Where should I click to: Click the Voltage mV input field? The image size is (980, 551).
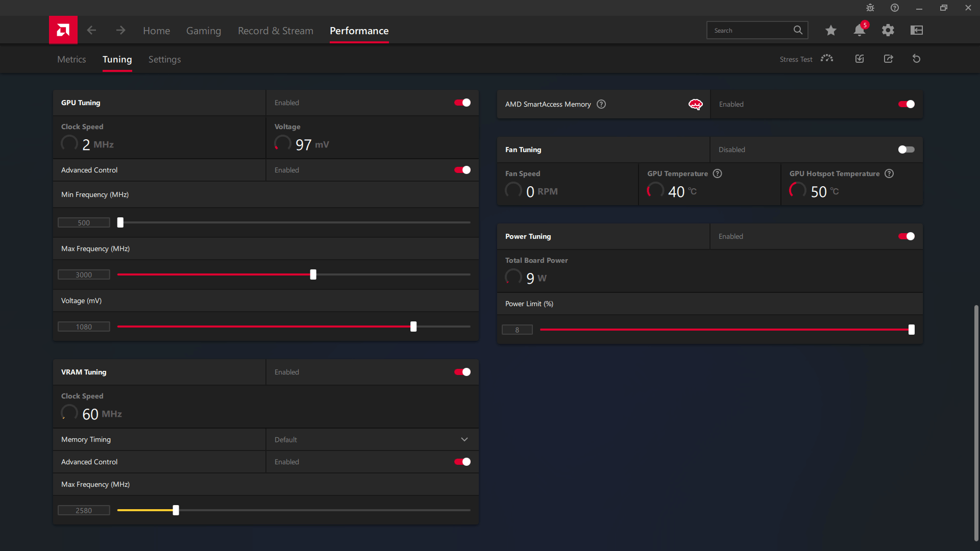click(84, 327)
